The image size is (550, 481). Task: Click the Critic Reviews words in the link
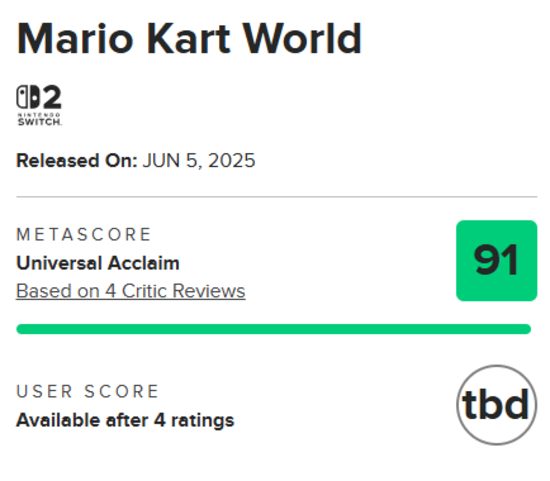(183, 291)
